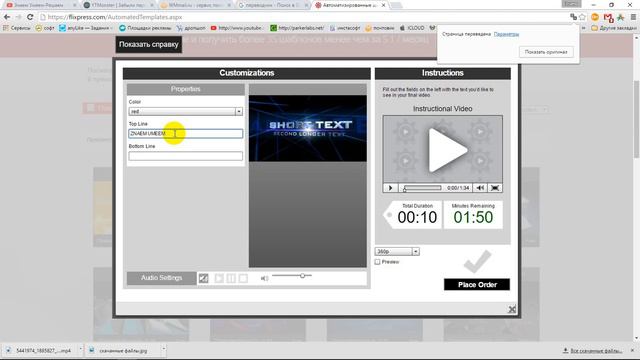Open the Gmail extension icon in toolbar
Image resolution: width=640 pixels, height=360 pixels.
(x=608, y=18)
